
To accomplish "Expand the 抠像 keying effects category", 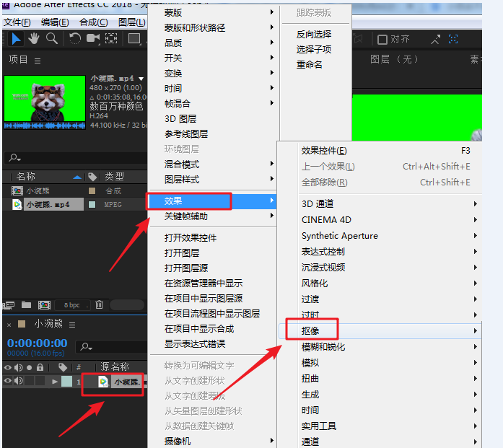I will (380, 330).
